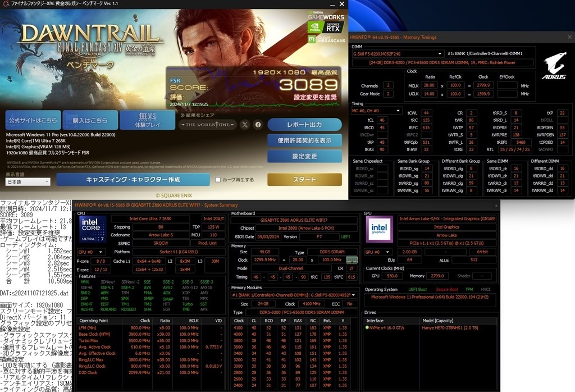
Task: Click the tRFCpb value 531
Action: pos(426,142)
